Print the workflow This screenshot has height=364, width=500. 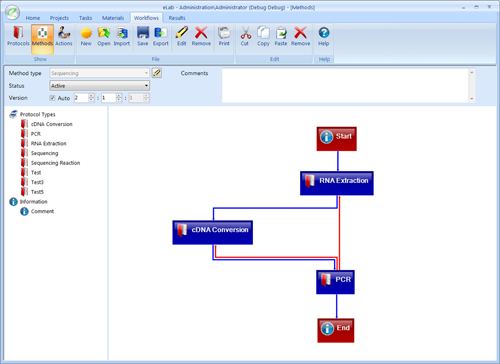point(224,37)
